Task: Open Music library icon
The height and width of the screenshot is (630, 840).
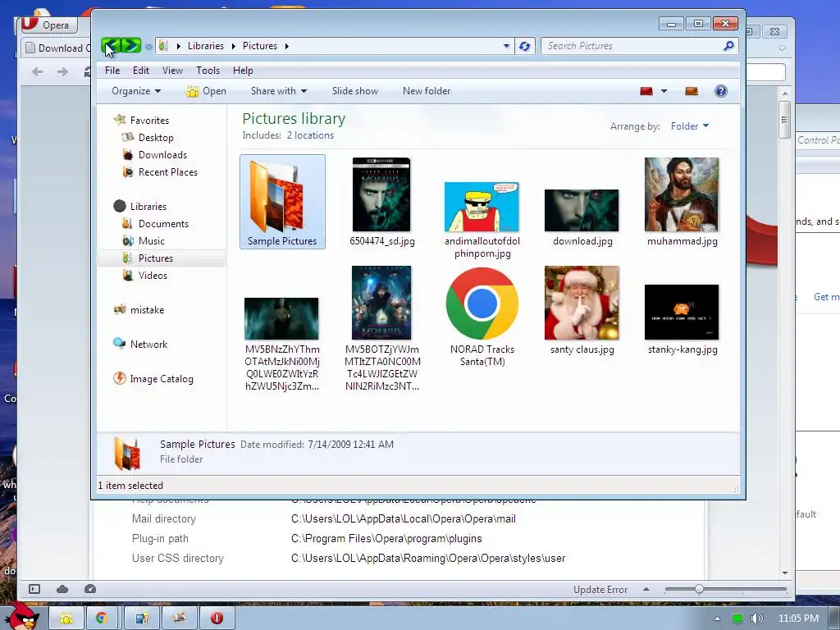Action: point(127,241)
